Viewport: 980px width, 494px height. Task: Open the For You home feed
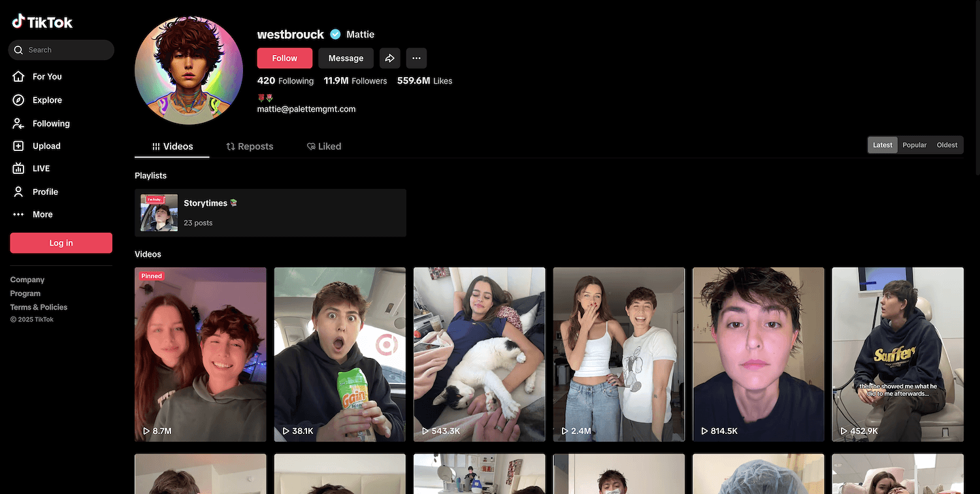coord(46,76)
